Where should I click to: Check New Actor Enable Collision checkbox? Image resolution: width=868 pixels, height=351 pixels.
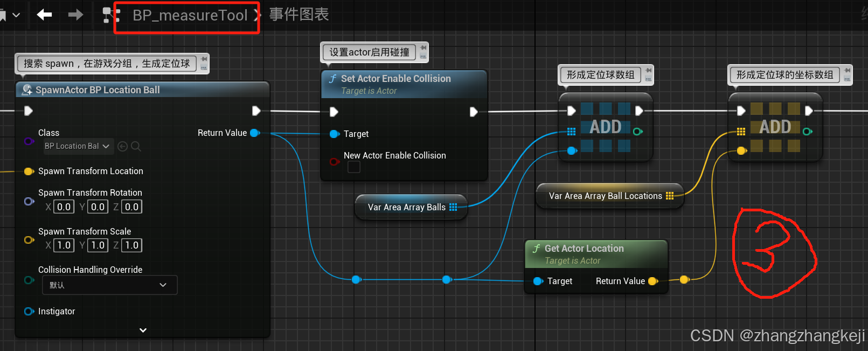[354, 167]
